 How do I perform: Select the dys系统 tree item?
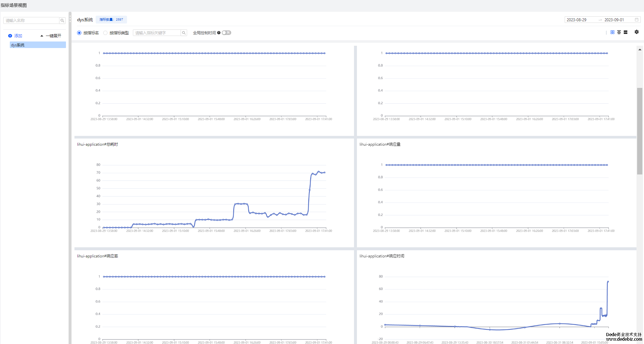38,45
